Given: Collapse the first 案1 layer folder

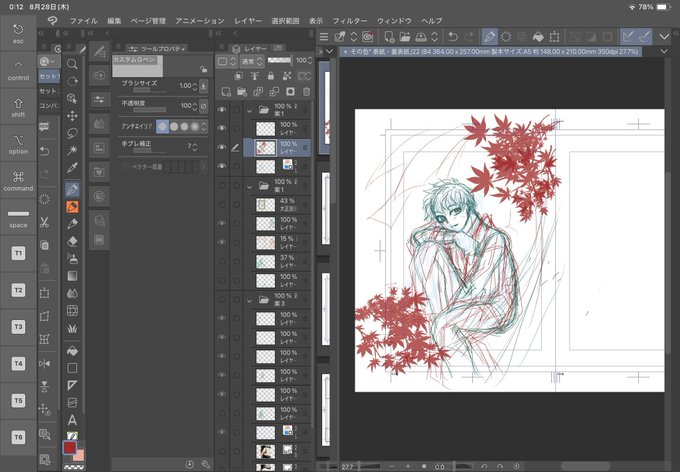Looking at the screenshot, I should (x=249, y=111).
